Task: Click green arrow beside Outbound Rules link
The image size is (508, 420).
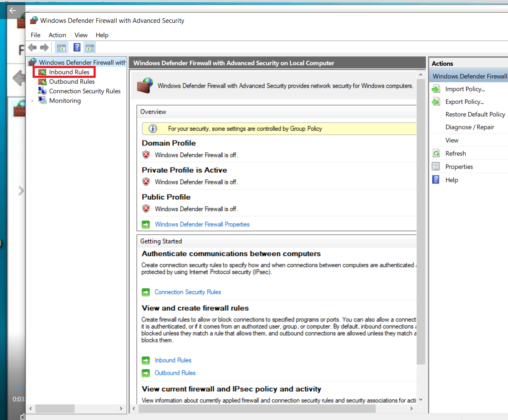Action: point(146,373)
